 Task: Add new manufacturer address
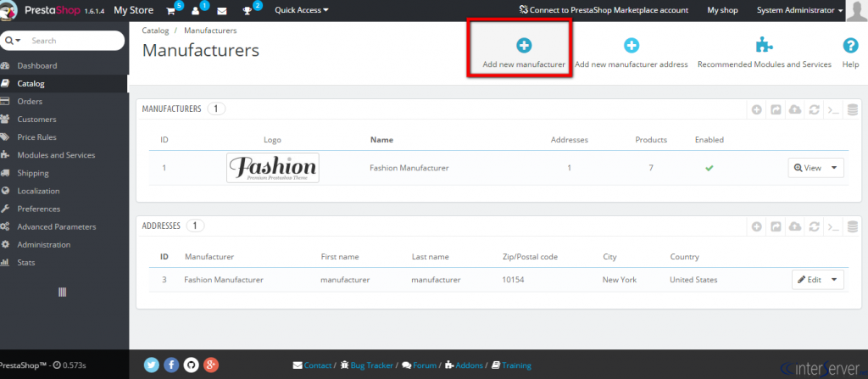631,53
